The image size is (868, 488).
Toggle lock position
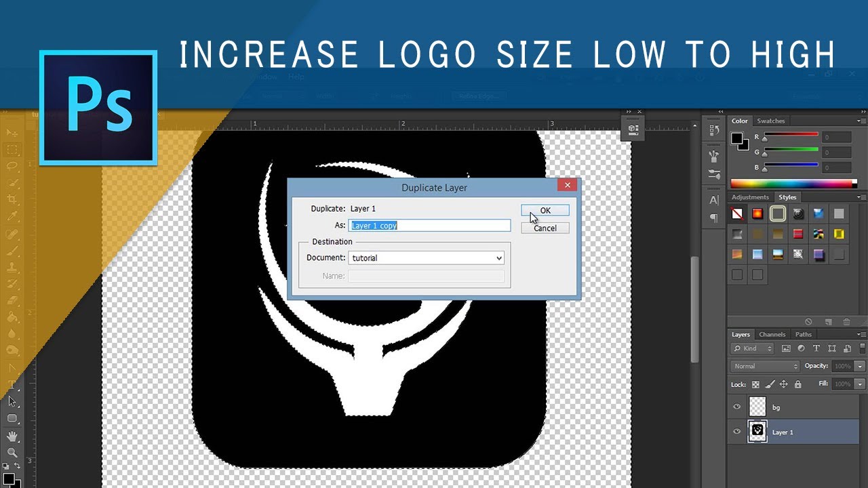click(x=784, y=384)
